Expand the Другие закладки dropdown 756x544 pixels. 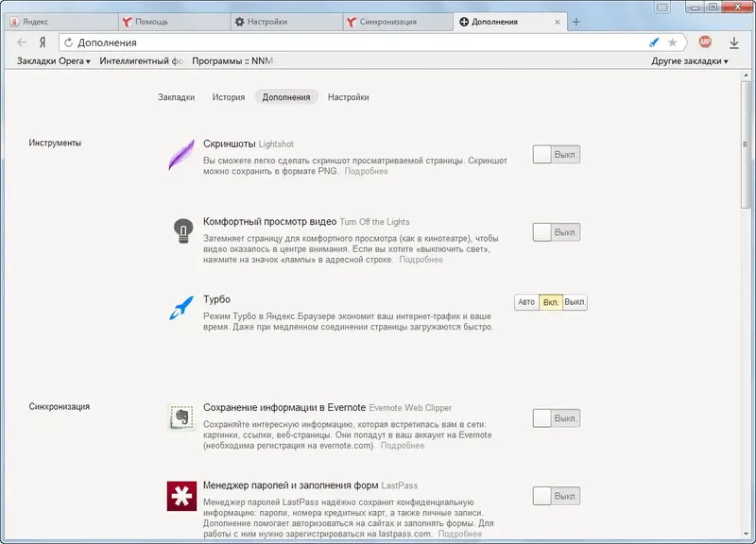click(x=690, y=61)
